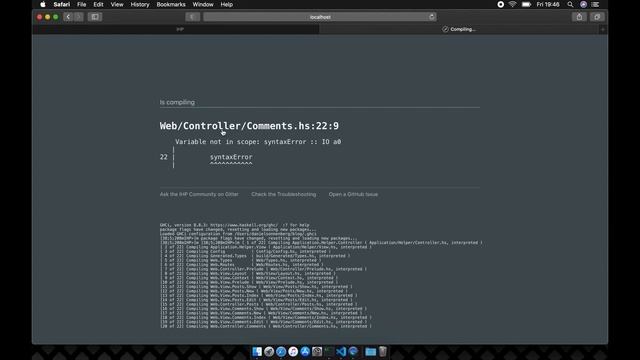Click the clock showing Fri 19:46
Image resolution: width=640 pixels, height=360 pixels.
point(548,4)
